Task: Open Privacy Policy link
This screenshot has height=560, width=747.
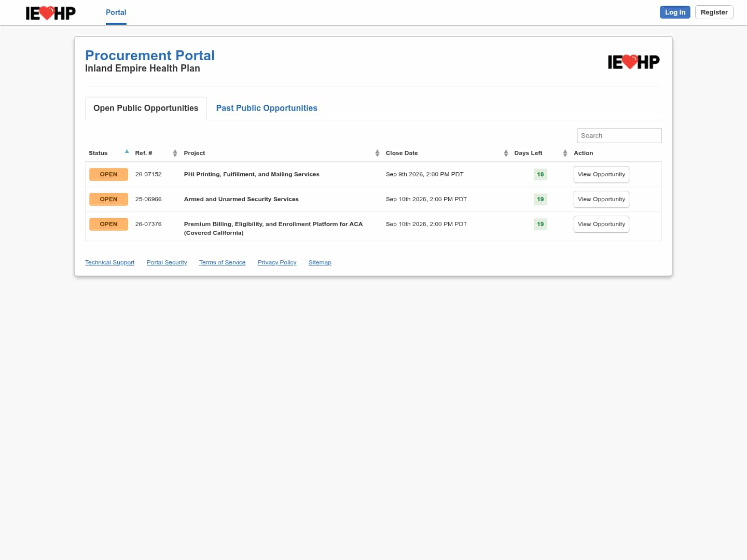Action: [277, 262]
